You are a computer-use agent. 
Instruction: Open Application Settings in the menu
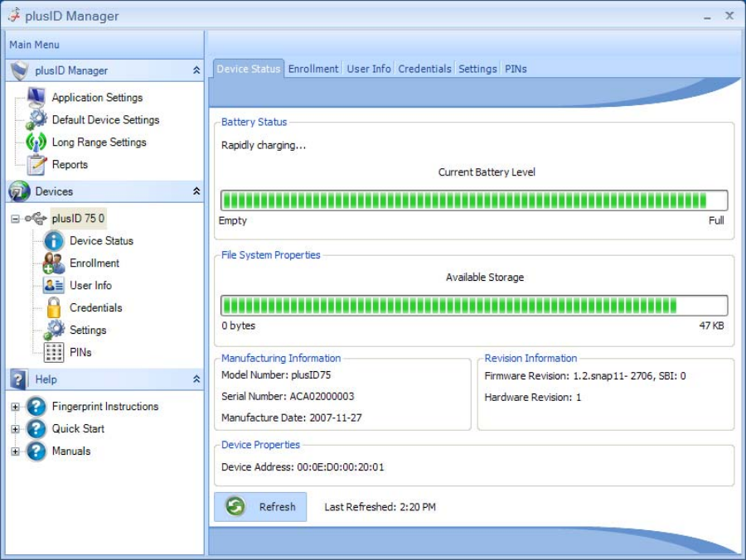[x=97, y=98]
